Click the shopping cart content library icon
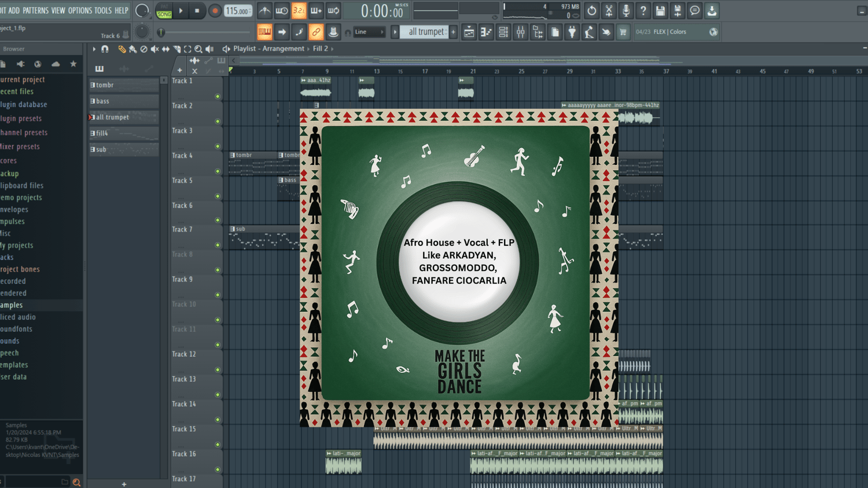Image resolution: width=868 pixels, height=488 pixels. (x=623, y=32)
